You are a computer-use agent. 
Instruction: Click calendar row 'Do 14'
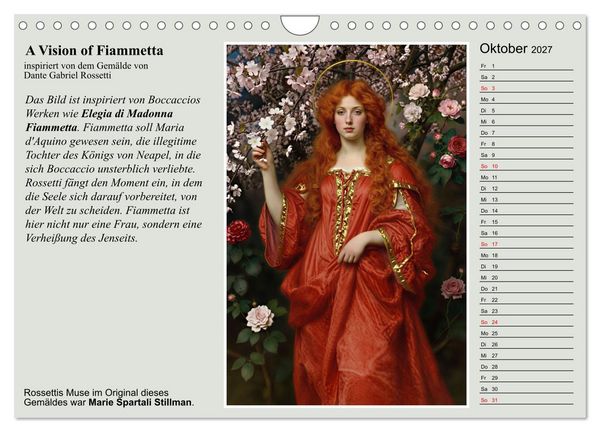pos(527,210)
